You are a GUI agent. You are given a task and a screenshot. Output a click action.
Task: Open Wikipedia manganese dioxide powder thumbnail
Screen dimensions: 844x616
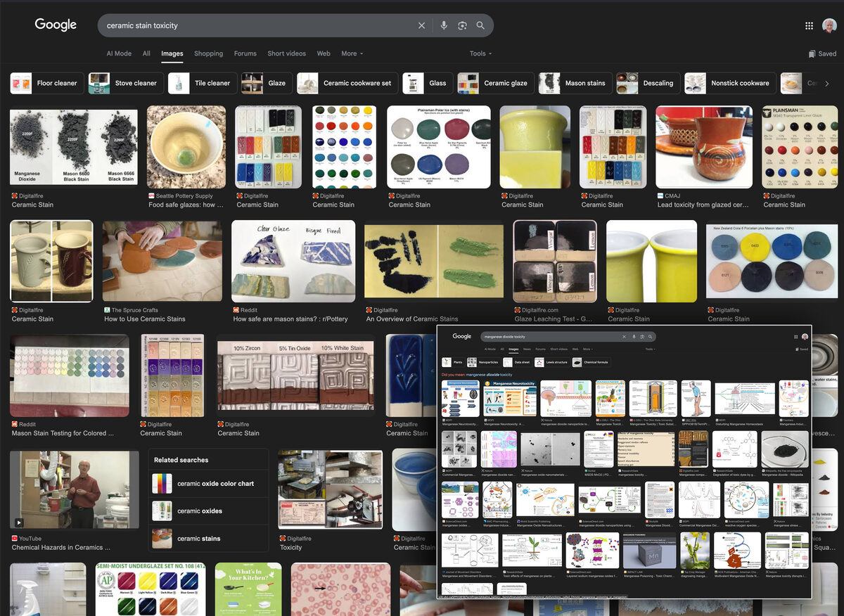(x=785, y=449)
